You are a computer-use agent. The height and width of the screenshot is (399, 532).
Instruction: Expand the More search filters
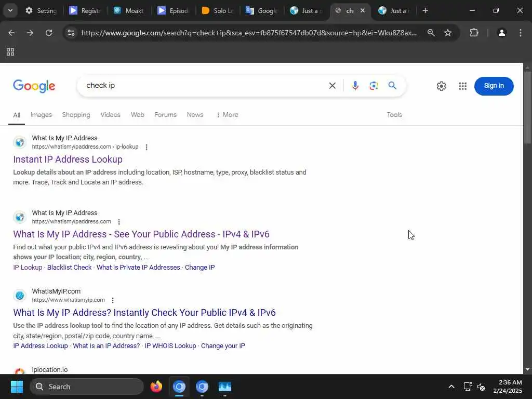pos(227,115)
